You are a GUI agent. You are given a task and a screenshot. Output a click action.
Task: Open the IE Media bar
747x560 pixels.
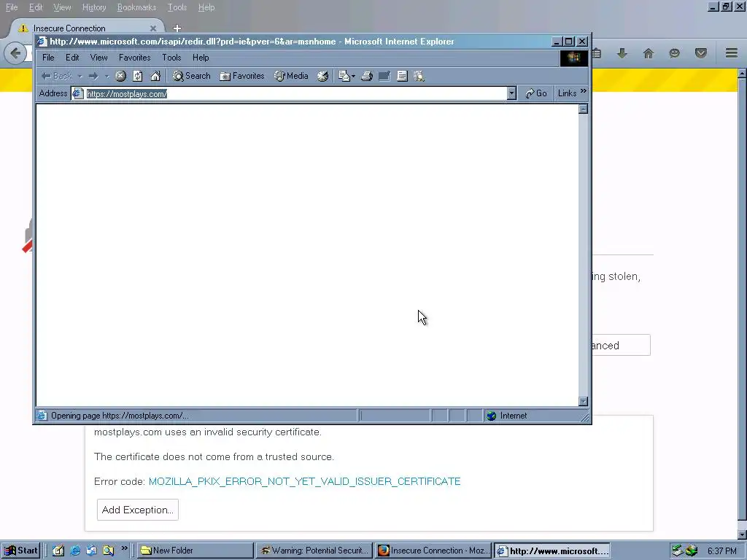pos(291,76)
